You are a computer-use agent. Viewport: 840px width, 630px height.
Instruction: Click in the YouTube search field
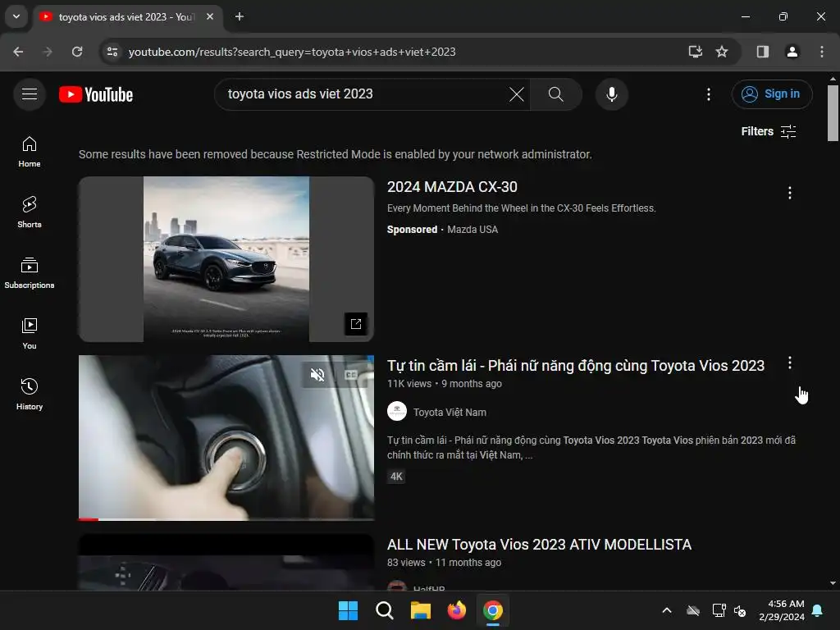coord(364,94)
